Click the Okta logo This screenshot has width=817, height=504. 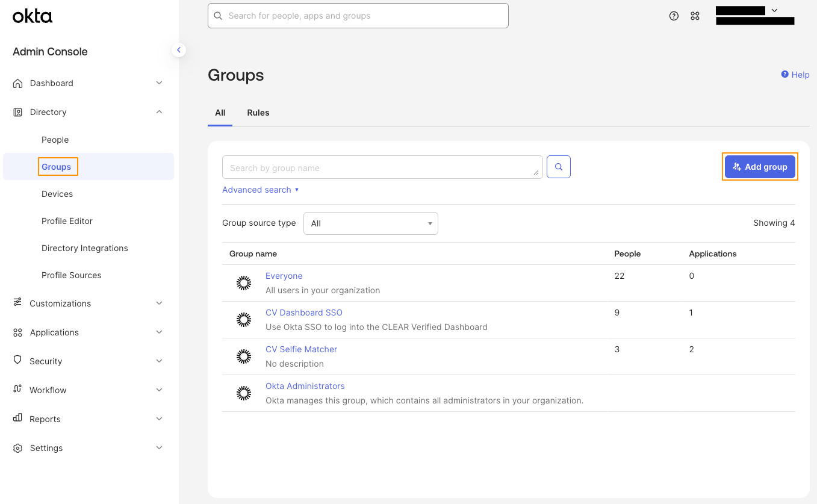point(33,16)
